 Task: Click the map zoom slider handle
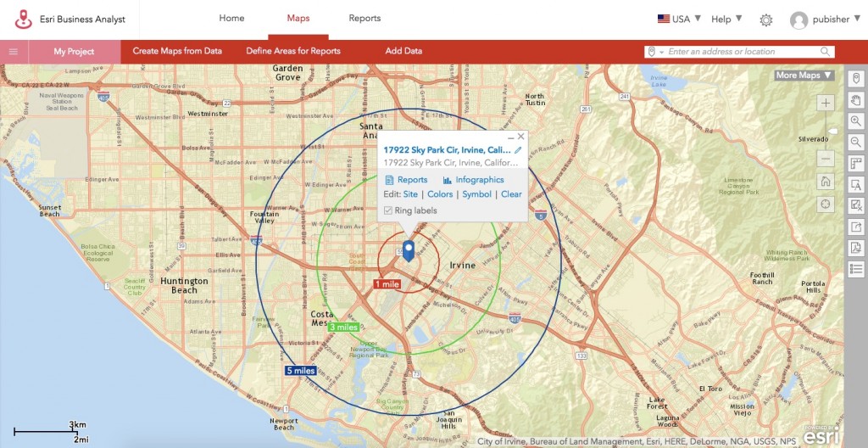832,132
